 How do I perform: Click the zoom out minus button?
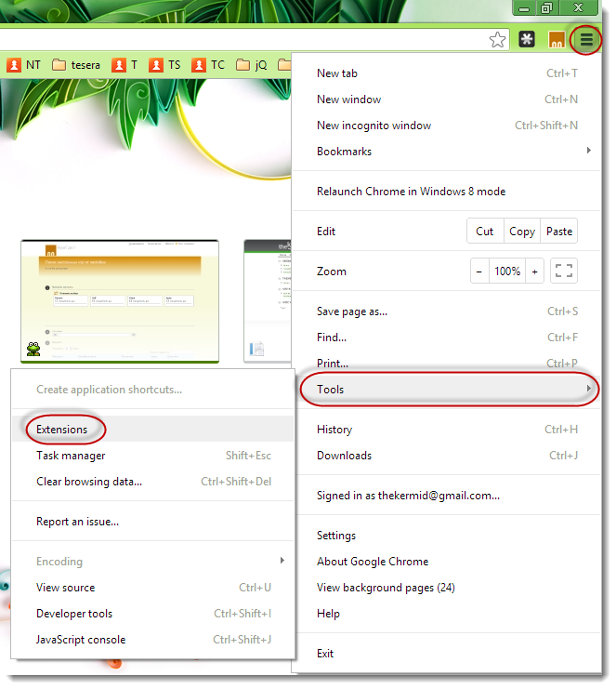click(x=479, y=272)
